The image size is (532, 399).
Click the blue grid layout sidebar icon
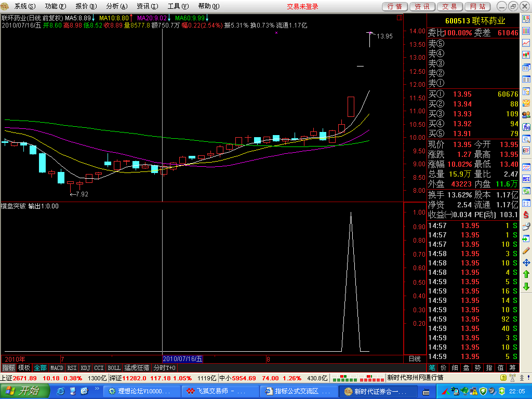(526, 203)
